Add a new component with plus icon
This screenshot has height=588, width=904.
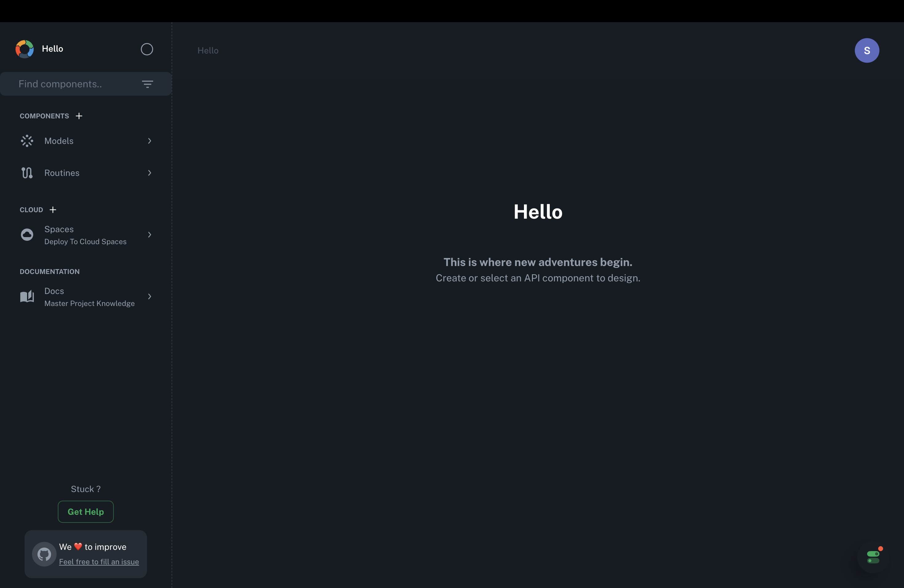point(79,116)
